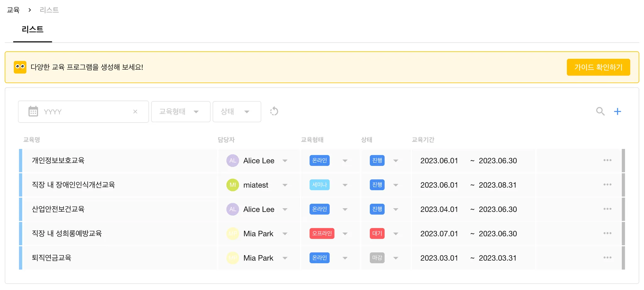The width and height of the screenshot is (644, 290).
Task: Click end date 2023.08.31
Action: pos(498,185)
